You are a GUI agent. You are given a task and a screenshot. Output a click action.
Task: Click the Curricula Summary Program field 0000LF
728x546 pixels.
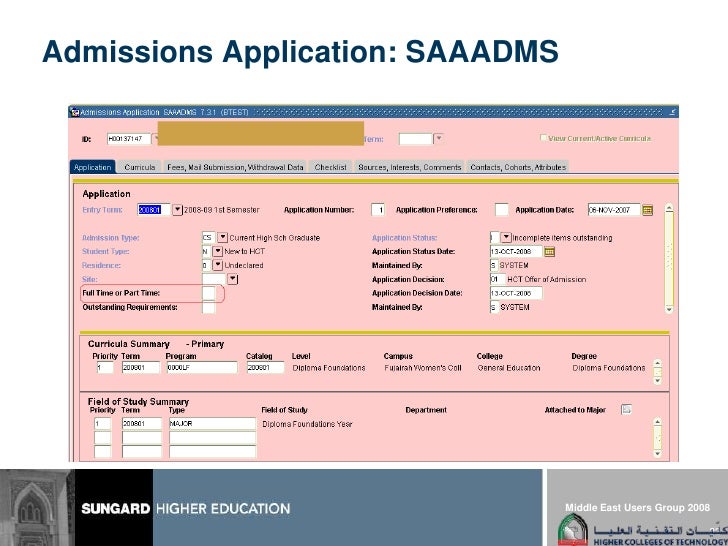[202, 368]
